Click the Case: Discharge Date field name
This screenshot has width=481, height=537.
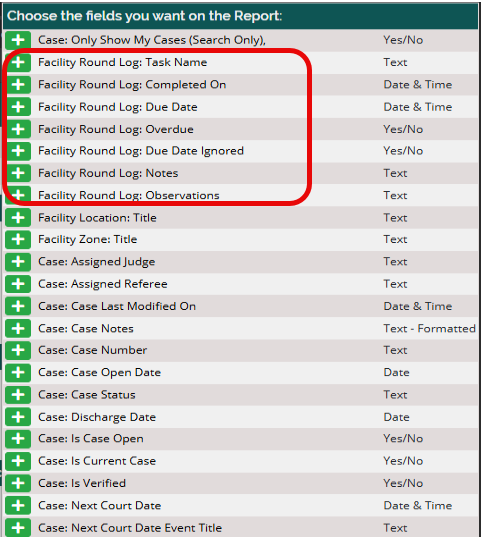point(97,417)
